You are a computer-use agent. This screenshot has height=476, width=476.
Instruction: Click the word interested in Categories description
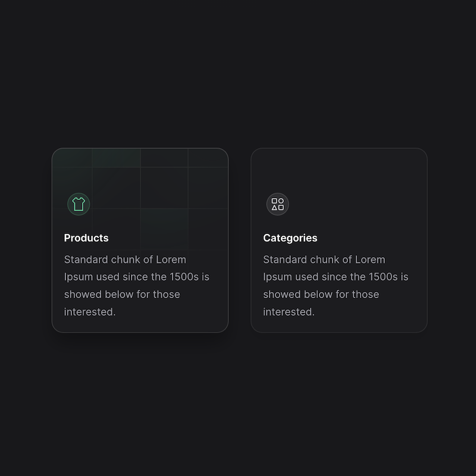pos(288,311)
